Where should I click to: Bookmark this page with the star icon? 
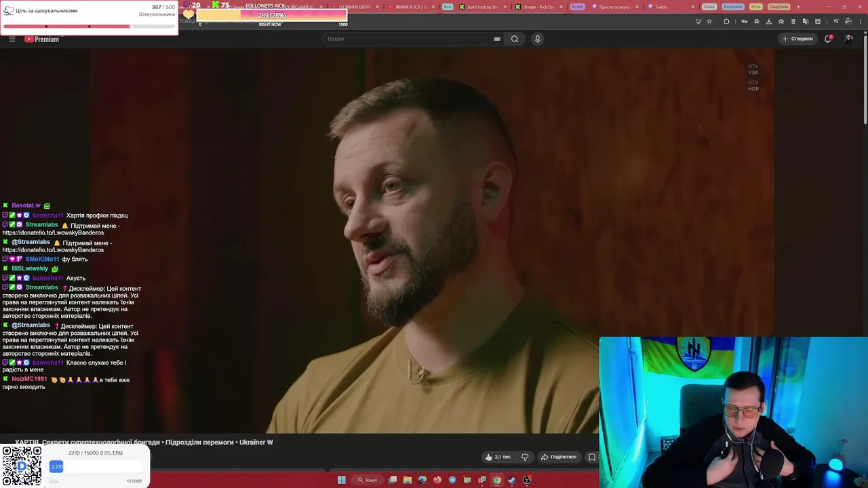[709, 21]
